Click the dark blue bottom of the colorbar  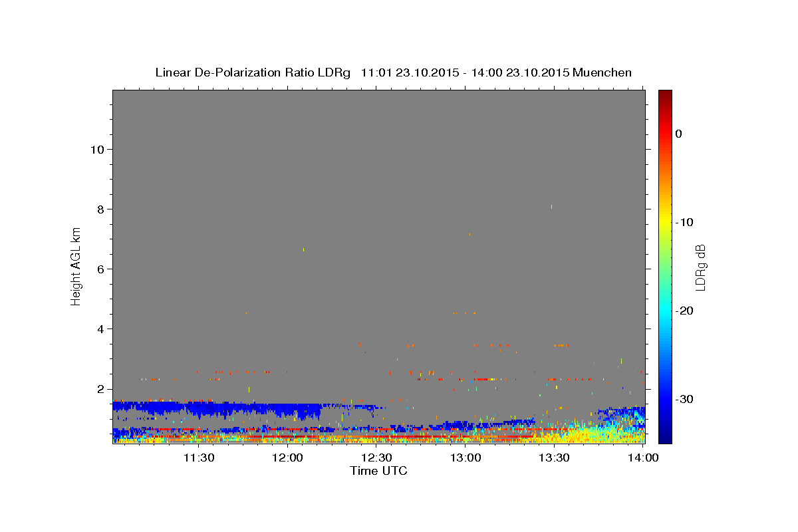(x=665, y=436)
